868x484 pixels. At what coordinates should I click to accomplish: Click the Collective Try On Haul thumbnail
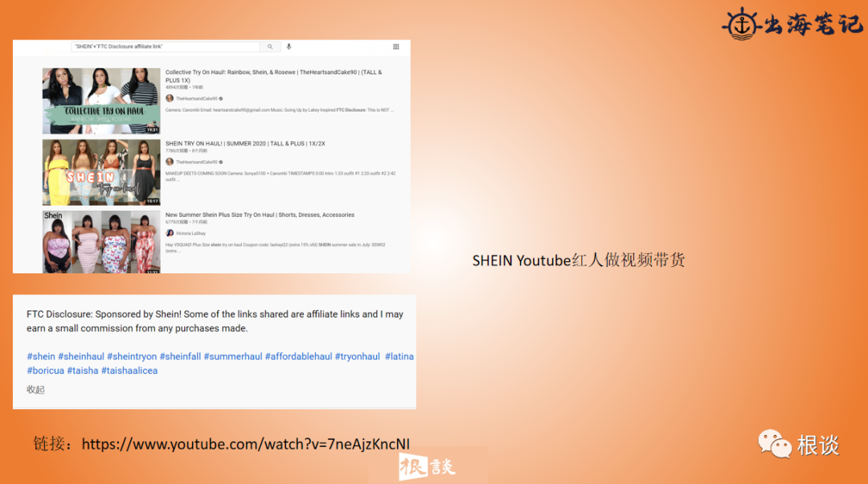[x=100, y=100]
